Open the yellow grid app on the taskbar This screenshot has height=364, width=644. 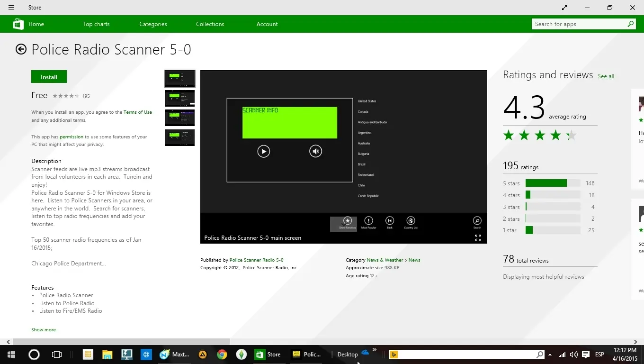pos(88,355)
